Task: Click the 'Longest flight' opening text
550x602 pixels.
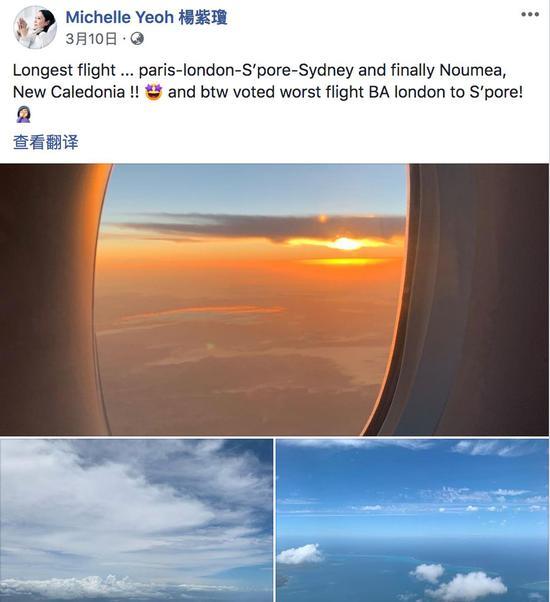Action: click(x=64, y=70)
